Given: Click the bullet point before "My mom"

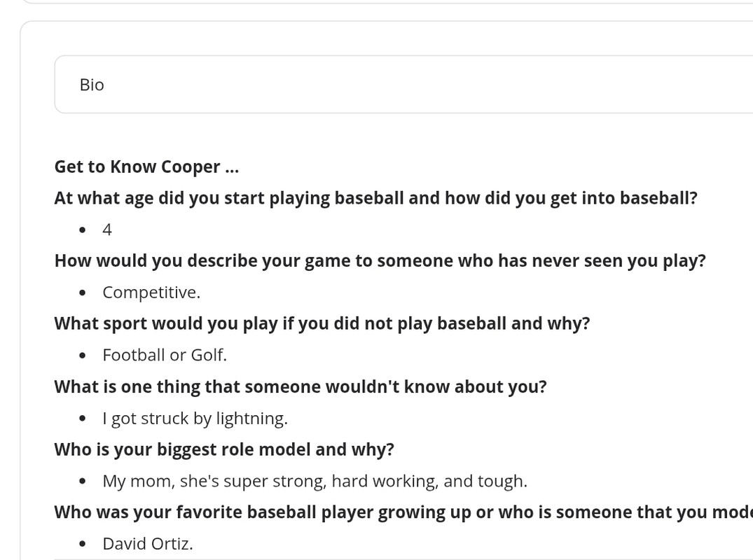Looking at the screenshot, I should coord(83,482).
